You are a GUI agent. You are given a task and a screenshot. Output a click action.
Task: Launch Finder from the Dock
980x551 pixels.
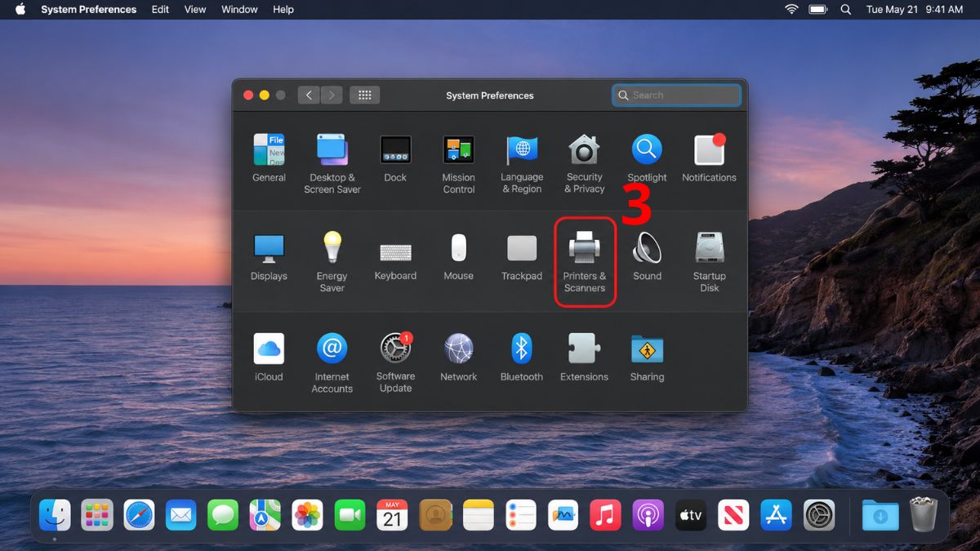point(55,515)
